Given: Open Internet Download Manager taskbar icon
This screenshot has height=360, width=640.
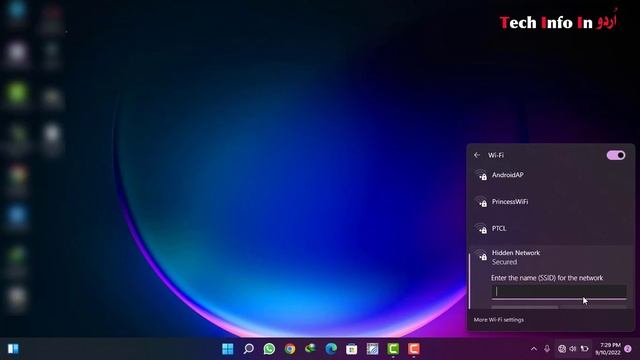Looking at the screenshot, I should [310, 349].
